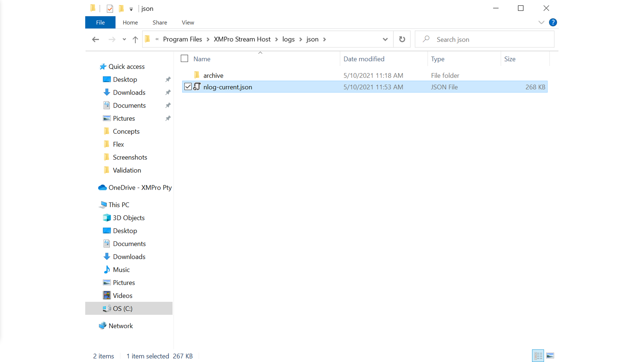This screenshot has height=362, width=644.
Task: Select the details view icon
Action: pos(538,356)
